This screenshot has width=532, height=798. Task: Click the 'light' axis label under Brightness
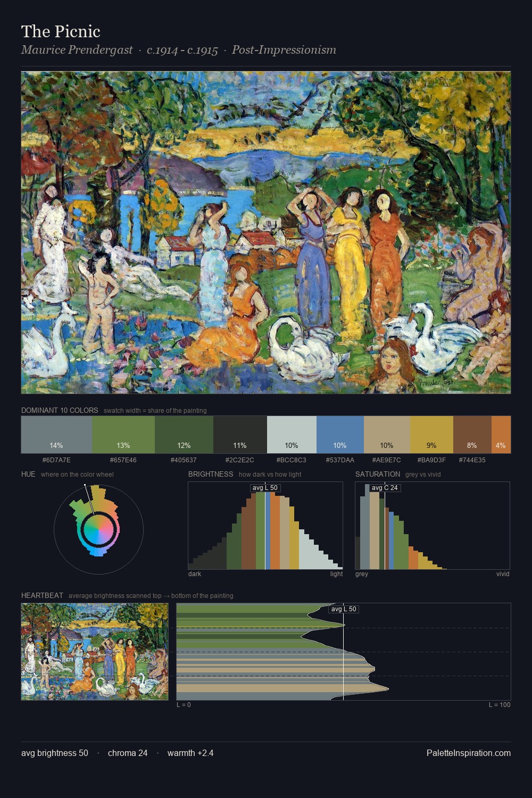(336, 574)
